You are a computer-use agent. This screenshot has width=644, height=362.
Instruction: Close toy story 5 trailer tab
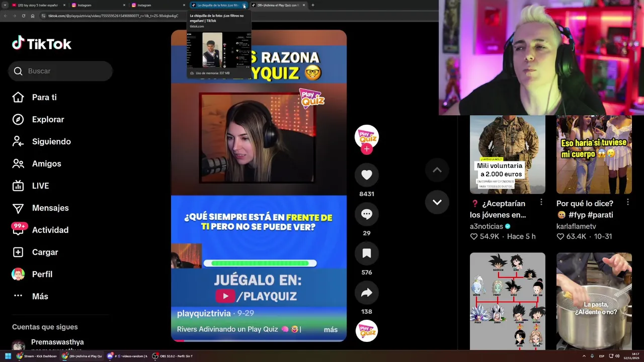pos(64,6)
